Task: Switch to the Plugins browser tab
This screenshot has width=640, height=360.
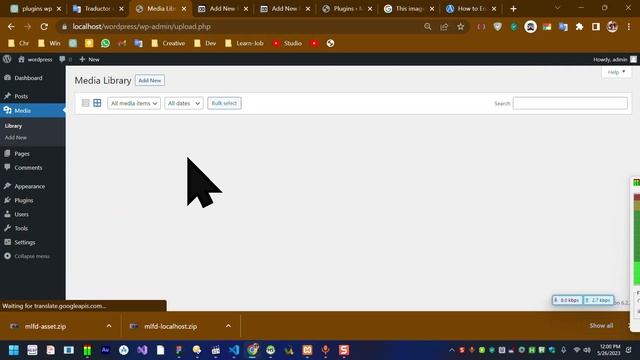Action: click(x=347, y=9)
